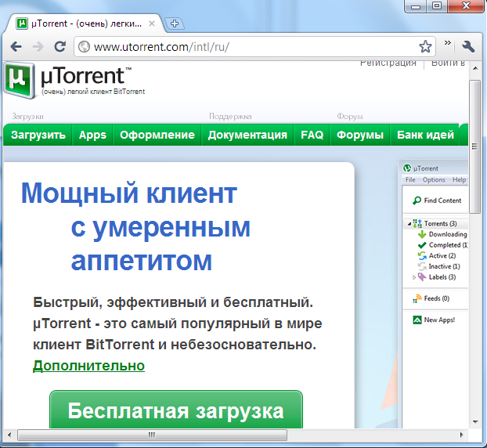Open Оформление navigation tab

tap(157, 135)
